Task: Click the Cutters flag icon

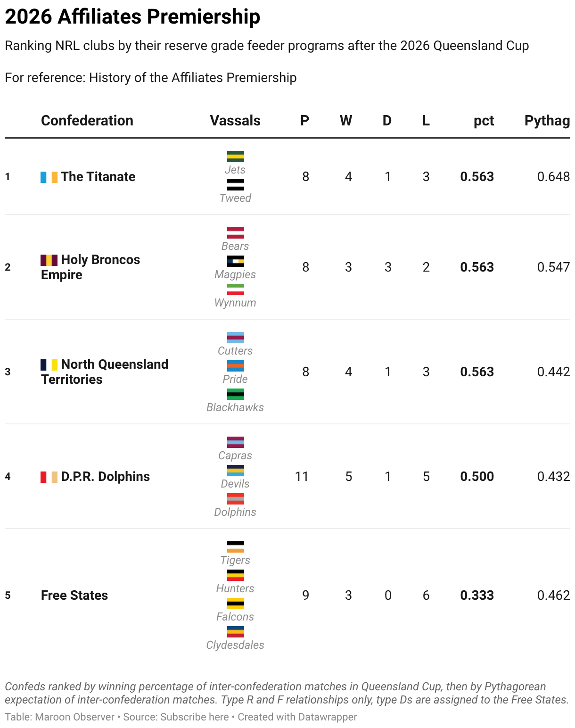Action: pyautogui.click(x=235, y=338)
